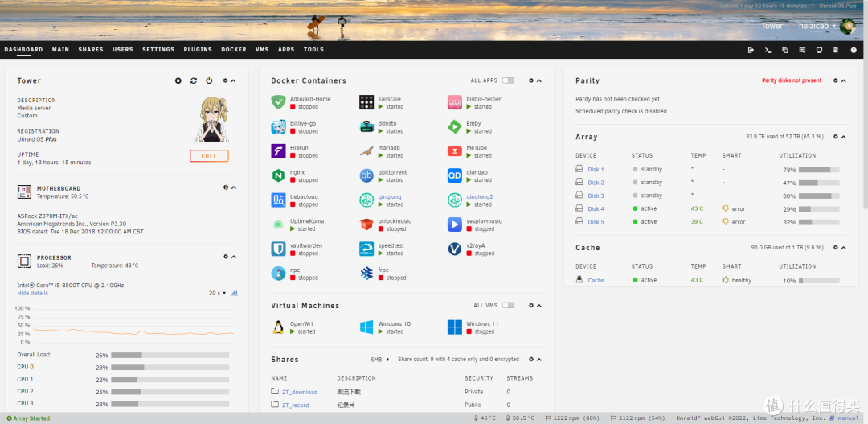The width and height of the screenshot is (868, 424).
Task: Toggle the ALL VMS switch
Action: [508, 306]
